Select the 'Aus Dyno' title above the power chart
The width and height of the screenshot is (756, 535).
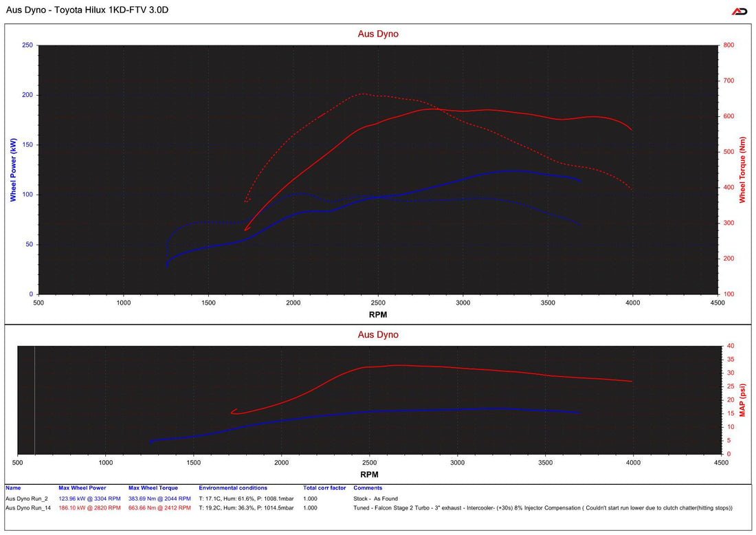pyautogui.click(x=377, y=34)
